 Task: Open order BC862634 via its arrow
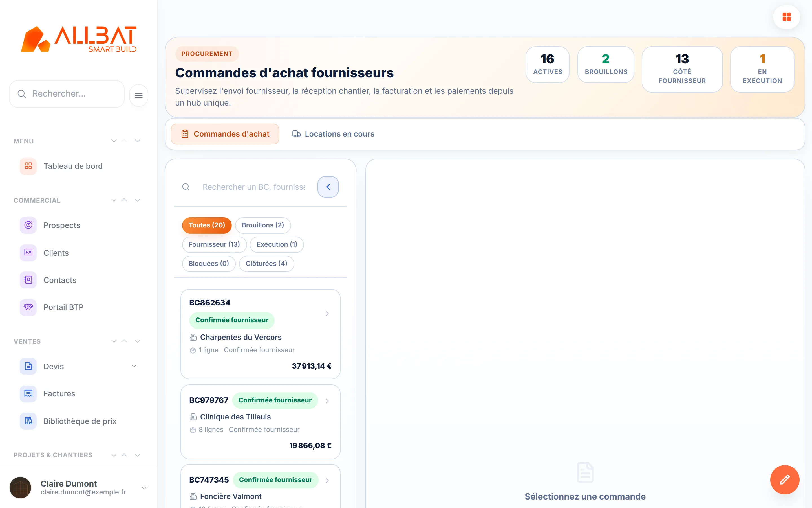[x=327, y=314]
